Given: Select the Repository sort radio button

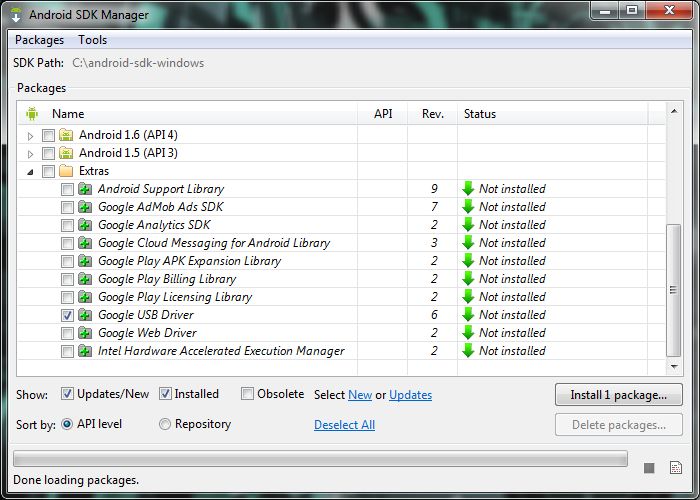Looking at the screenshot, I should 165,424.
